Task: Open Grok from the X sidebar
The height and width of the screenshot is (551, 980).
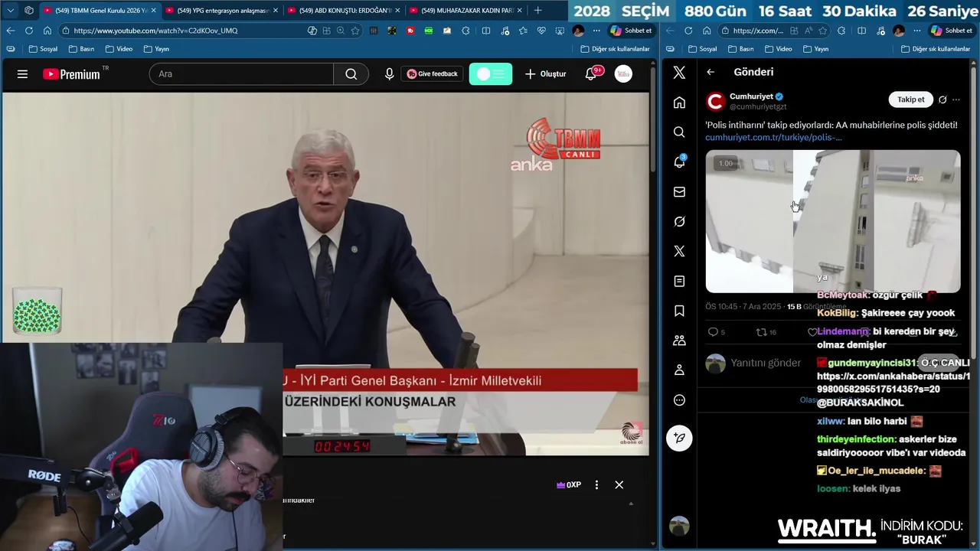Action: coord(679,222)
